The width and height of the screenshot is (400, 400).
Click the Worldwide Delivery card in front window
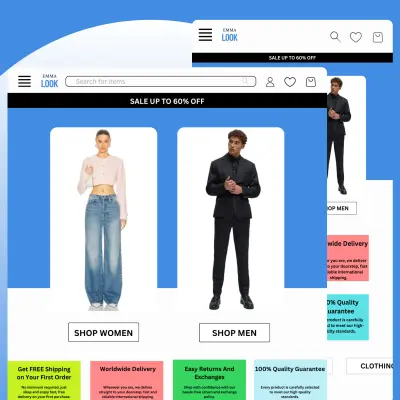127,380
